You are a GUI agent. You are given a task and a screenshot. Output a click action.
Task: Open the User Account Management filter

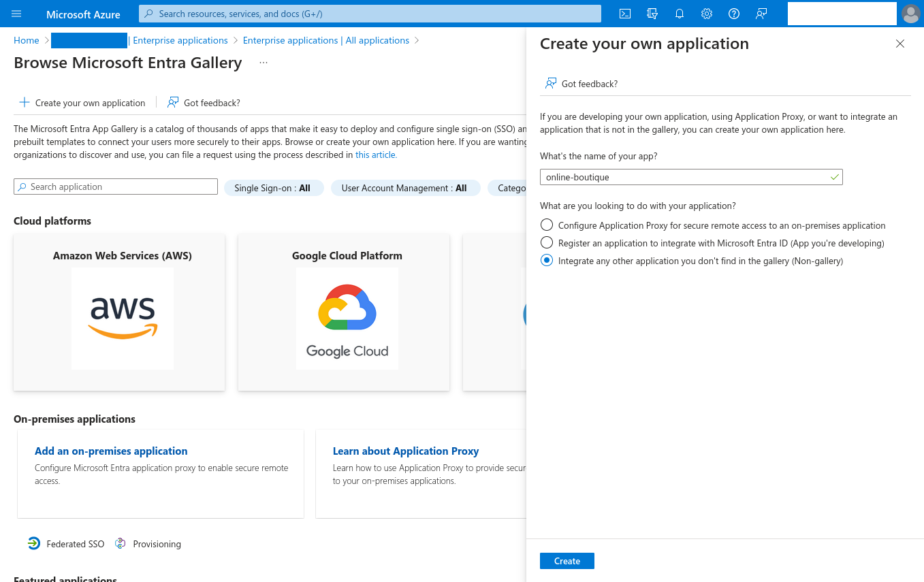[x=406, y=188]
